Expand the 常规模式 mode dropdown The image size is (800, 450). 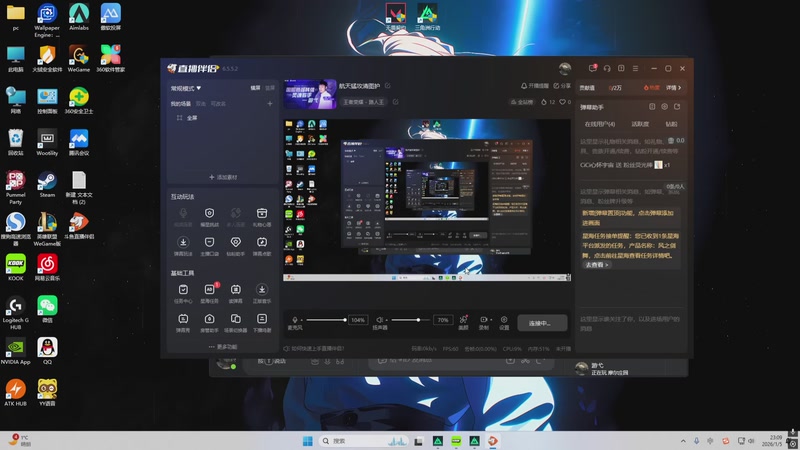click(x=186, y=88)
